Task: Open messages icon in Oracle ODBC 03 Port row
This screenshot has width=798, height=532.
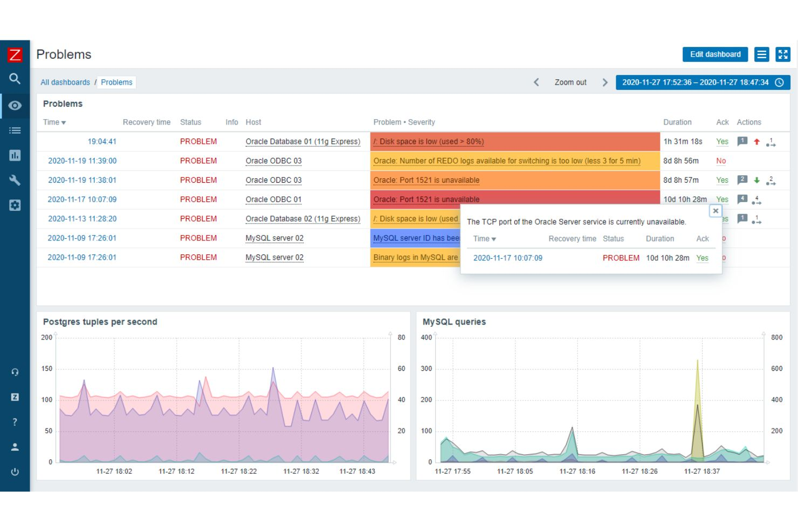Action: pyautogui.click(x=742, y=180)
